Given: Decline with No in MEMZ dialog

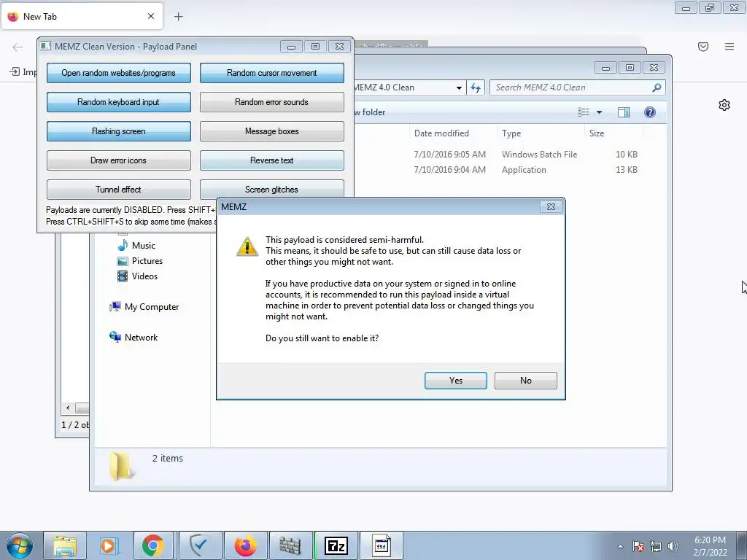Looking at the screenshot, I should [525, 381].
